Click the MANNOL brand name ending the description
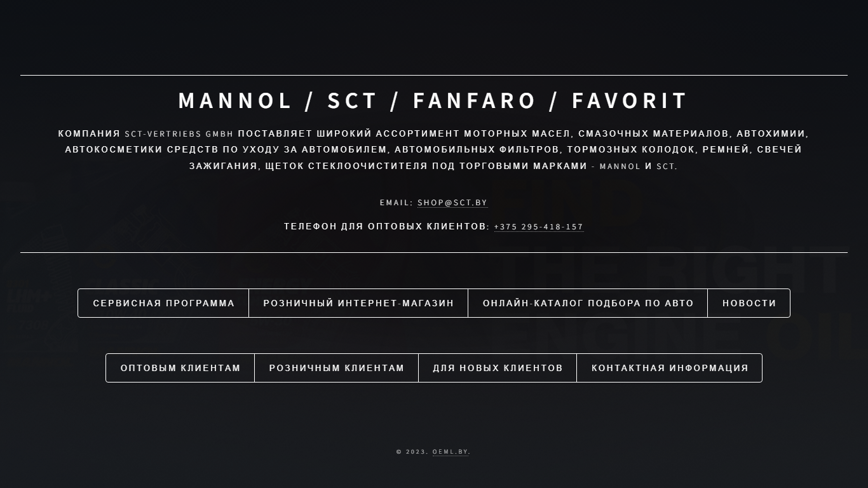This screenshot has height=488, width=868. click(620, 166)
